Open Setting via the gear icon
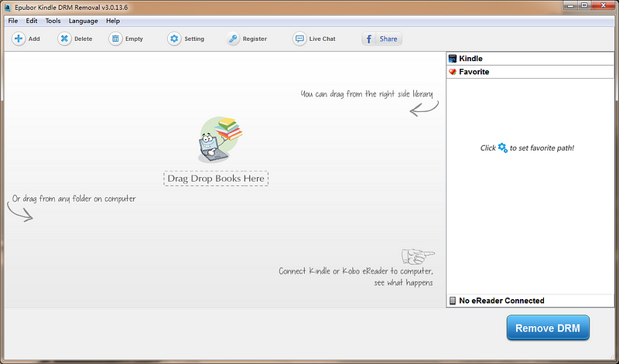This screenshot has height=364, width=619. pyautogui.click(x=174, y=39)
